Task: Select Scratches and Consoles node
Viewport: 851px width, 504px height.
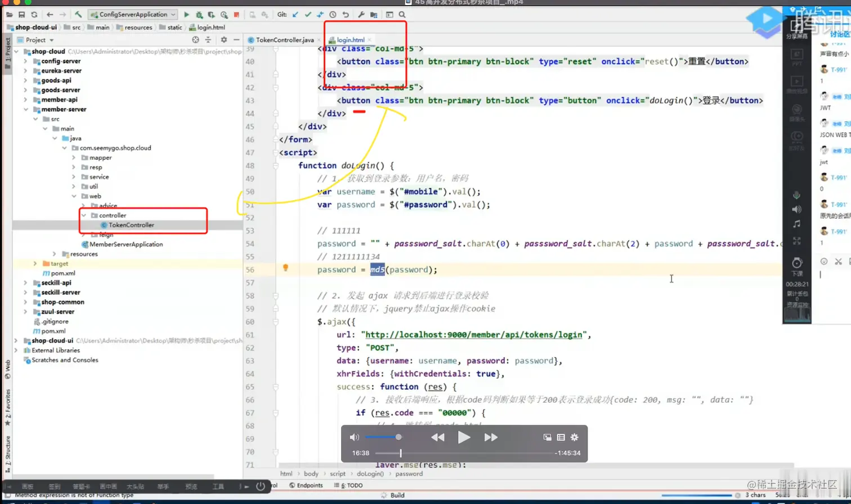Action: 60,360
